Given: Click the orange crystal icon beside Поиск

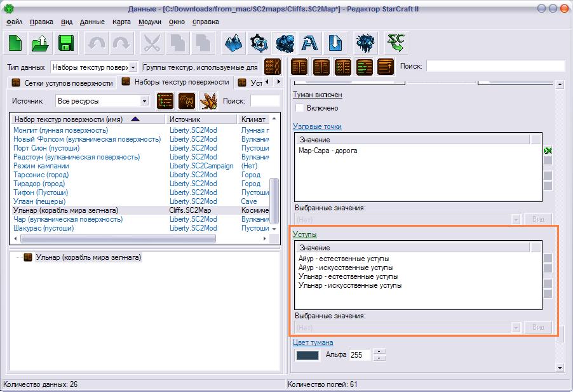Looking at the screenshot, I should coord(208,101).
